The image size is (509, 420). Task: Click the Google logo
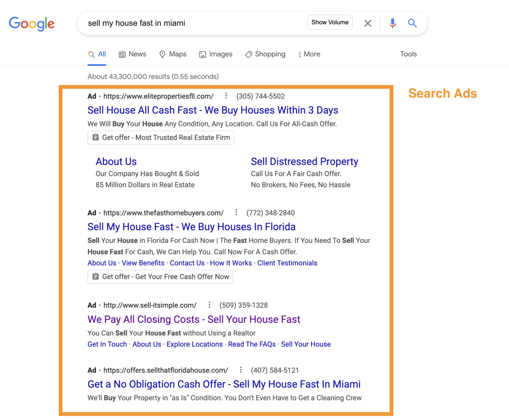[x=32, y=24]
